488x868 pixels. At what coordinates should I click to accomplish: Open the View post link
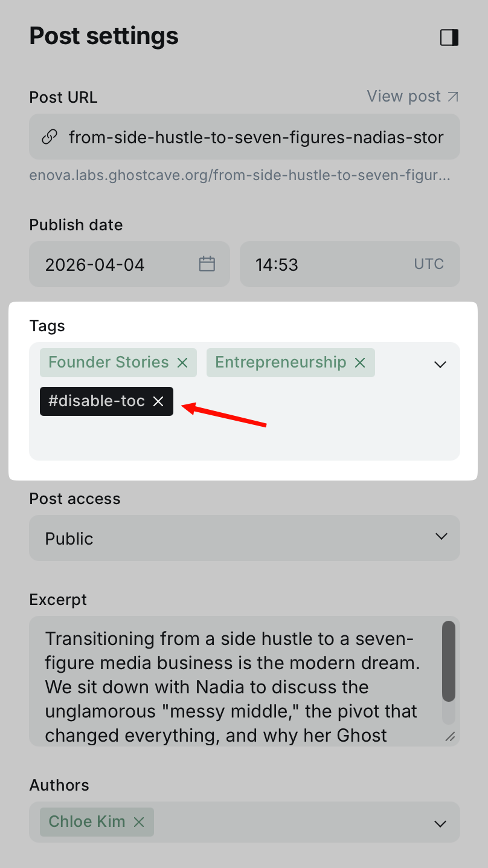click(413, 97)
